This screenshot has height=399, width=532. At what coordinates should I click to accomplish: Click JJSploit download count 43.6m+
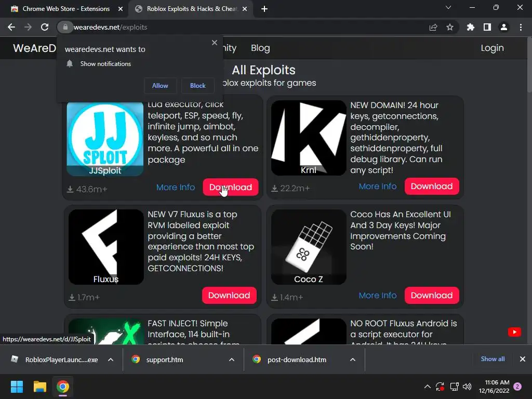pos(87,189)
